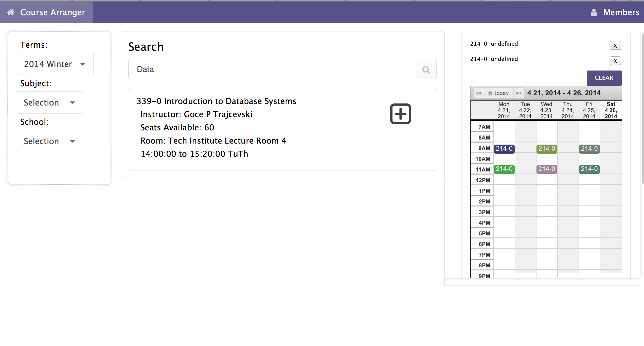Screen dimensions: 644x346
Task: Go to next week in calendar
Action: [519, 93]
